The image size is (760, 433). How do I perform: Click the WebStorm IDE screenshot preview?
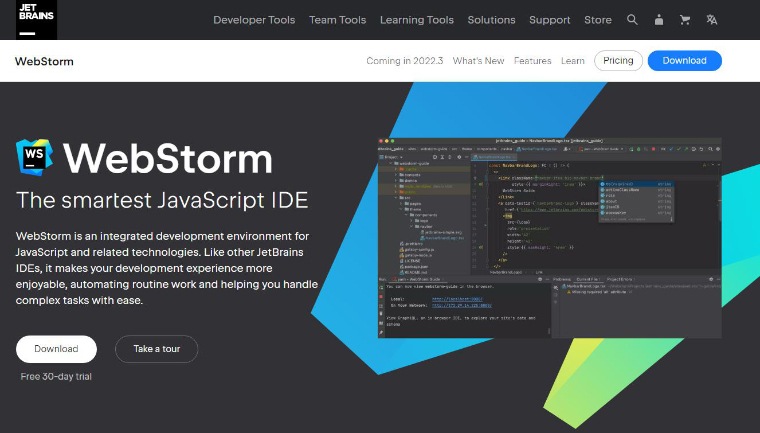pyautogui.click(x=550, y=238)
